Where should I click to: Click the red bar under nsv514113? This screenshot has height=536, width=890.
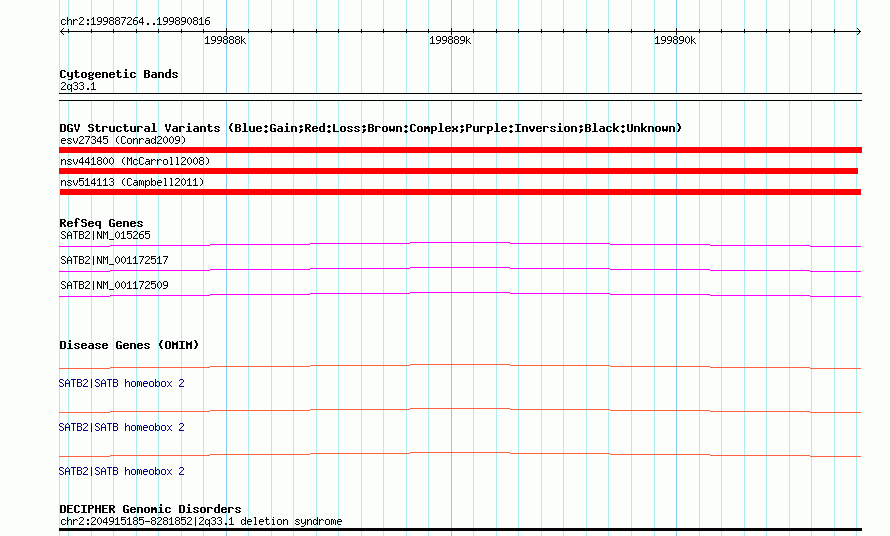point(460,192)
